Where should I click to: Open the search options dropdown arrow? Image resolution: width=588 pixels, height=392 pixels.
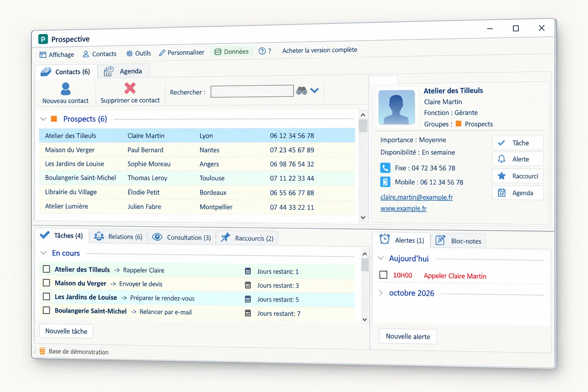coord(314,91)
